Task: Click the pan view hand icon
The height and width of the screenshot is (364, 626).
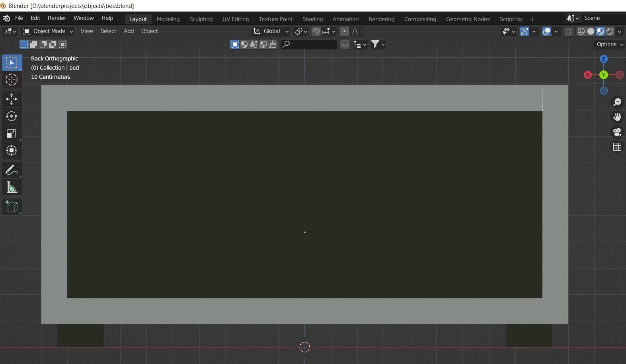Action: pos(617,117)
